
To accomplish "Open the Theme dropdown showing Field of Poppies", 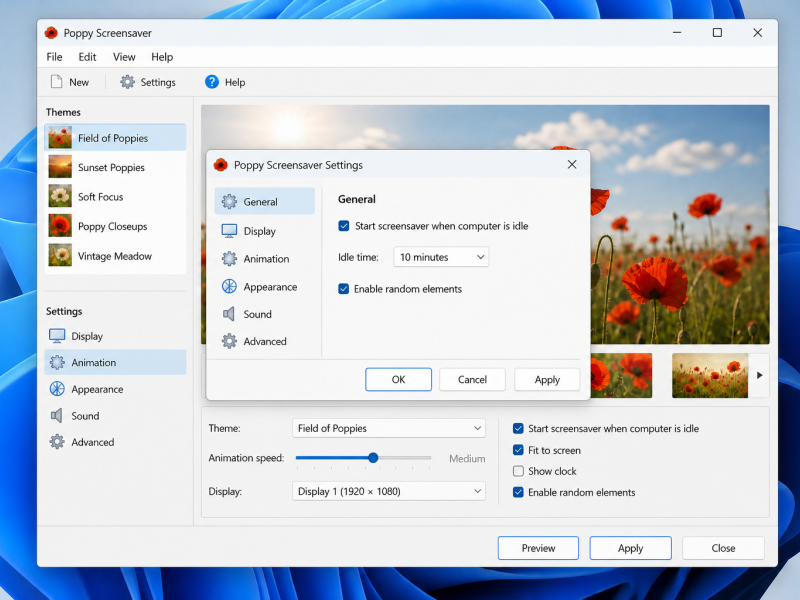I will pyautogui.click(x=388, y=428).
